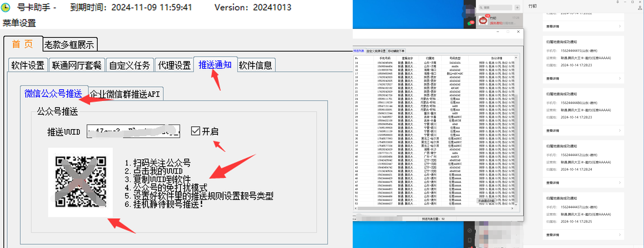Viewport: 644px width, 248px height.
Task: Focus the WeChat 搜索 search box
Action: 496,8
